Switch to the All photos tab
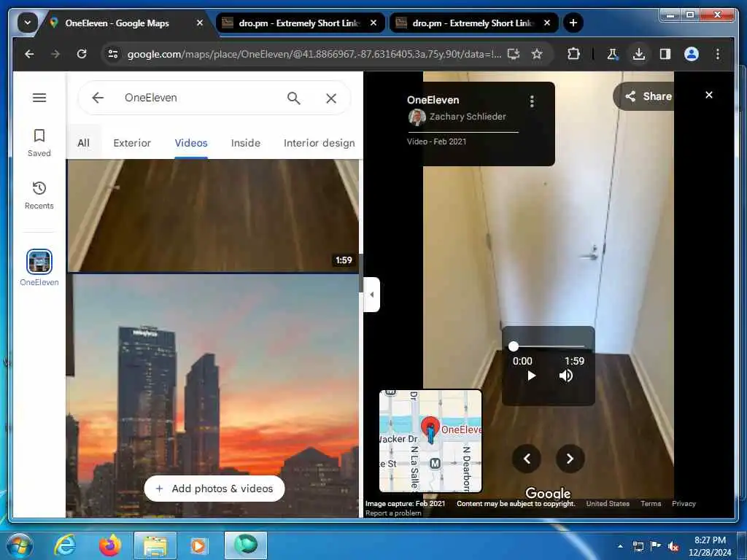The width and height of the screenshot is (747, 560). [83, 143]
